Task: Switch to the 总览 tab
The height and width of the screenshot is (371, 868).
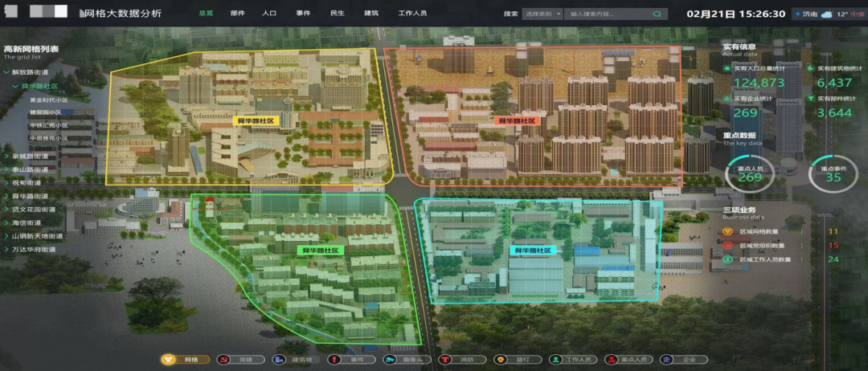Action: tap(206, 14)
